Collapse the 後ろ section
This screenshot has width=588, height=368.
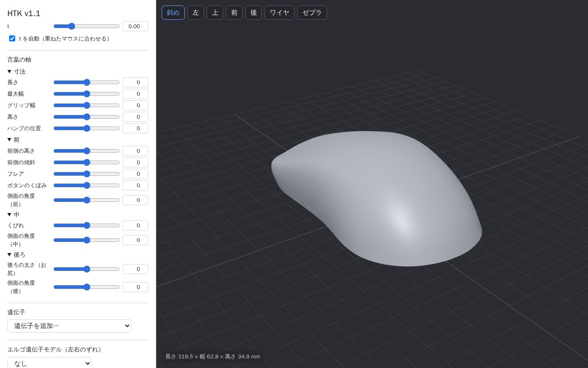pyautogui.click(x=17, y=255)
